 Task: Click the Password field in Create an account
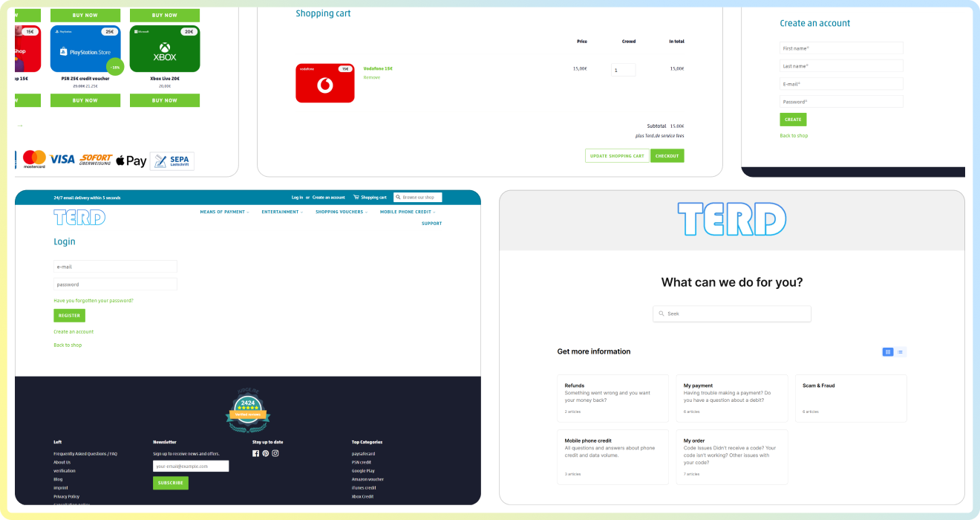pos(841,102)
